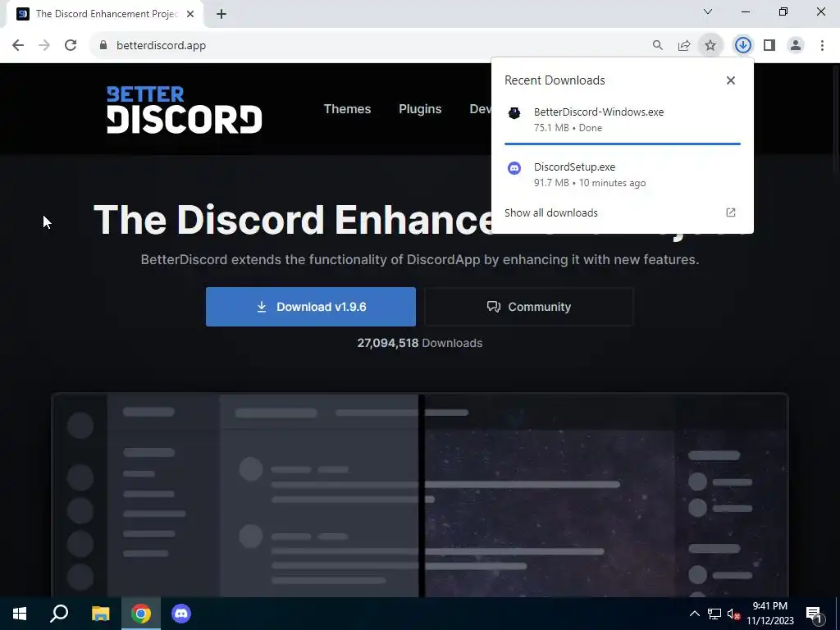840x630 pixels.
Task: Click the network tray icon
Action: pos(714,614)
